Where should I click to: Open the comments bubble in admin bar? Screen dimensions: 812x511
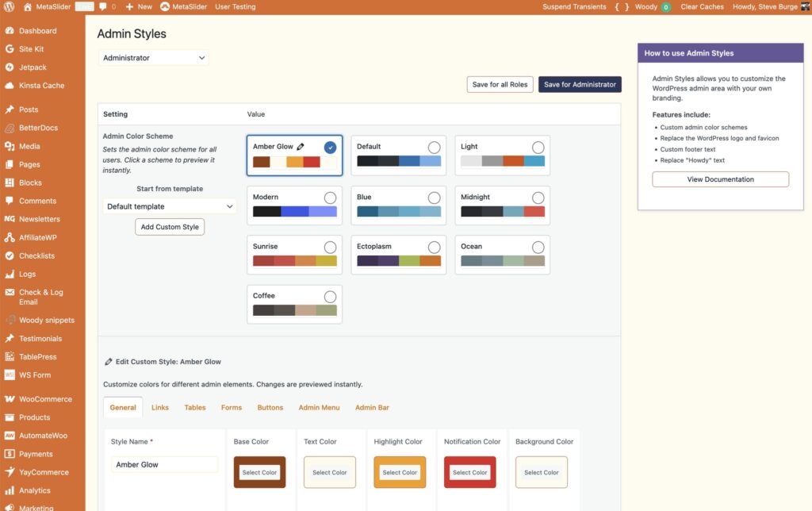[103, 6]
